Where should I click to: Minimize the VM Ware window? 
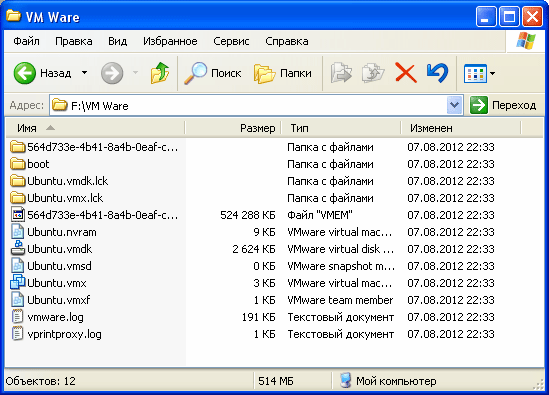point(486,16)
